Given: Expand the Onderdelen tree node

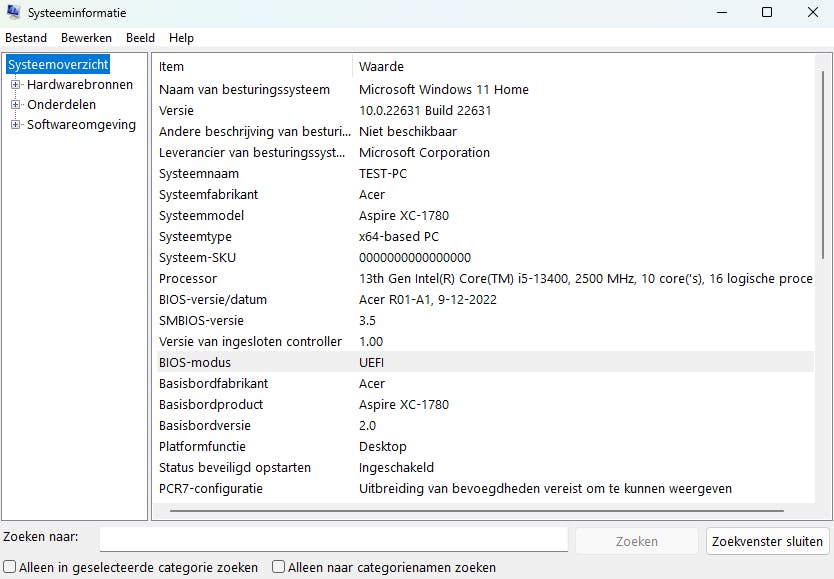Looking at the screenshot, I should tap(14, 104).
